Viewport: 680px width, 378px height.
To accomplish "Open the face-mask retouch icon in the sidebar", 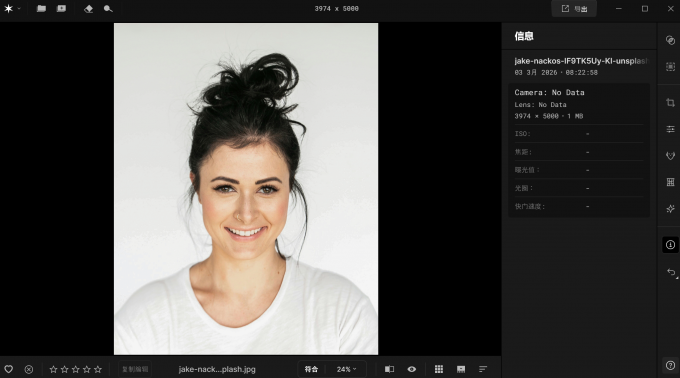I will coord(670,156).
